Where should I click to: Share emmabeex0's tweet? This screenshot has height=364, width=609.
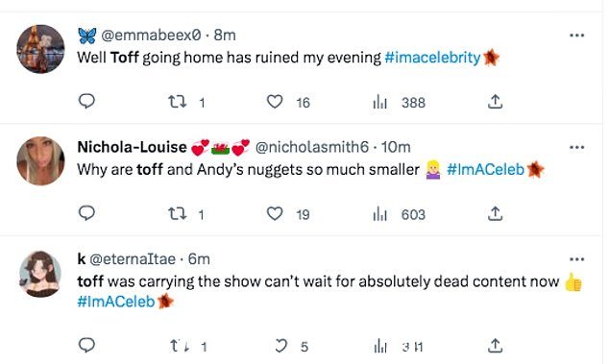(495, 102)
